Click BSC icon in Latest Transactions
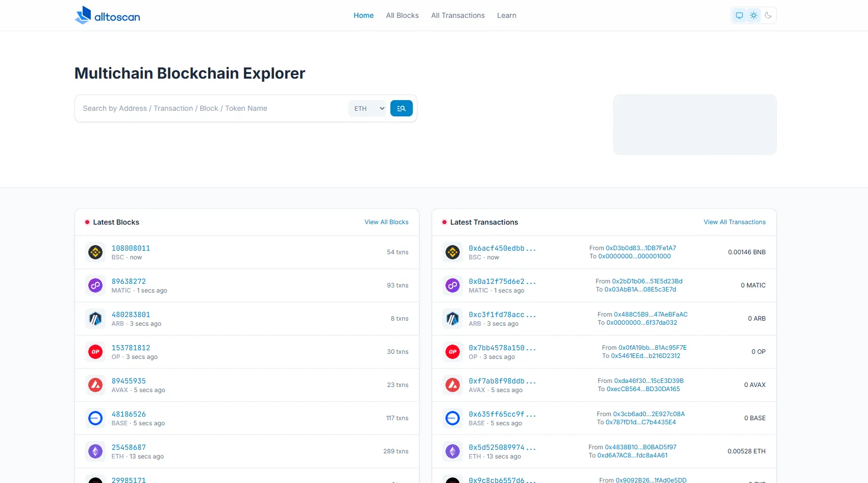The height and width of the screenshot is (483, 868). (453, 252)
